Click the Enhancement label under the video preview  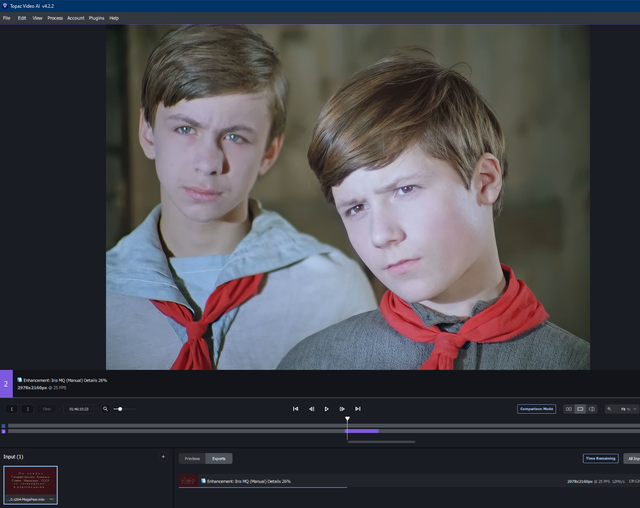click(x=65, y=380)
